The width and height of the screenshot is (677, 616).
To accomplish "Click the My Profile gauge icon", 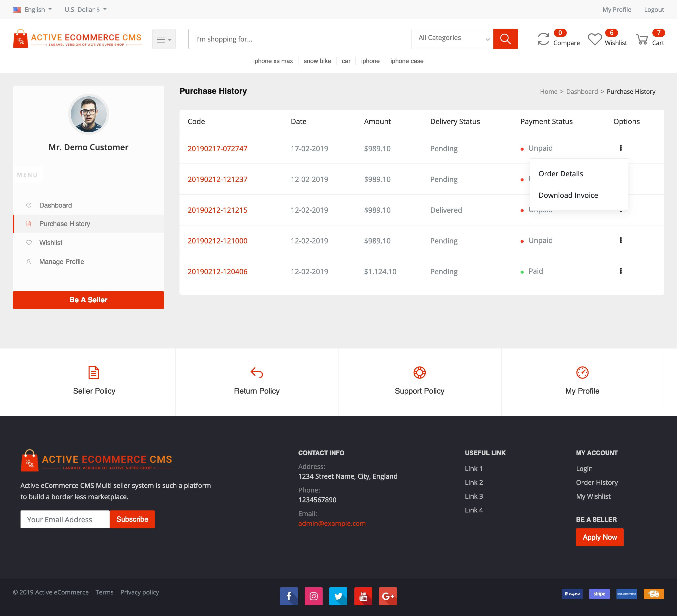I will 582,372.
